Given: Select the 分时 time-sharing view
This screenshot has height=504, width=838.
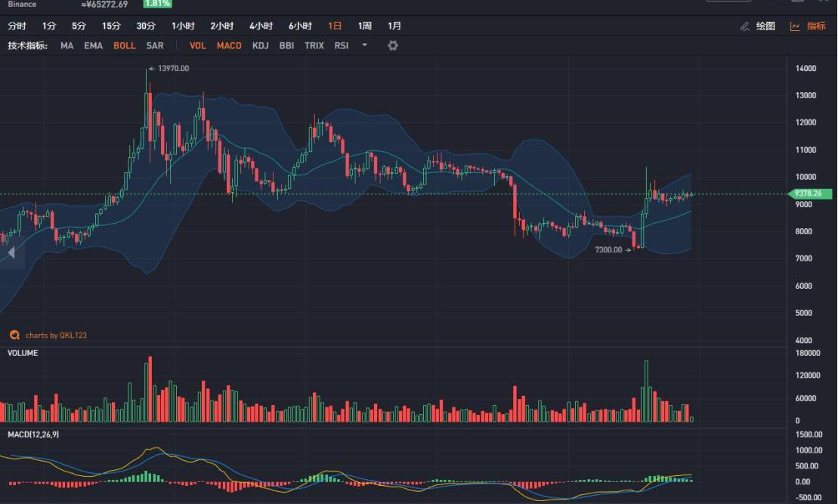Looking at the screenshot, I should click(17, 26).
